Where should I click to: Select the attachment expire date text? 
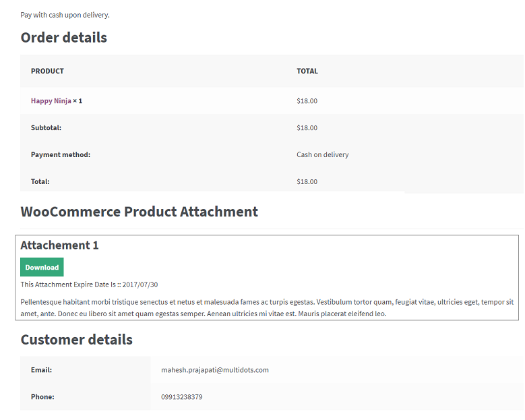[89, 284]
